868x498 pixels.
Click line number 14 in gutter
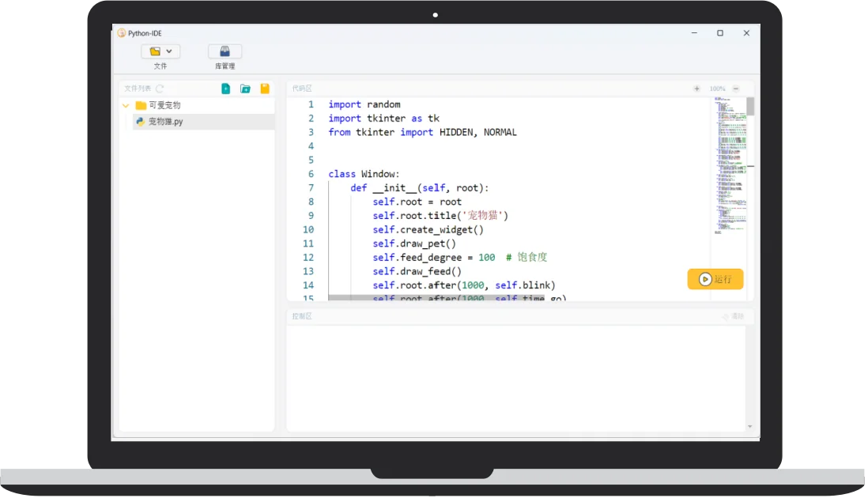(308, 285)
